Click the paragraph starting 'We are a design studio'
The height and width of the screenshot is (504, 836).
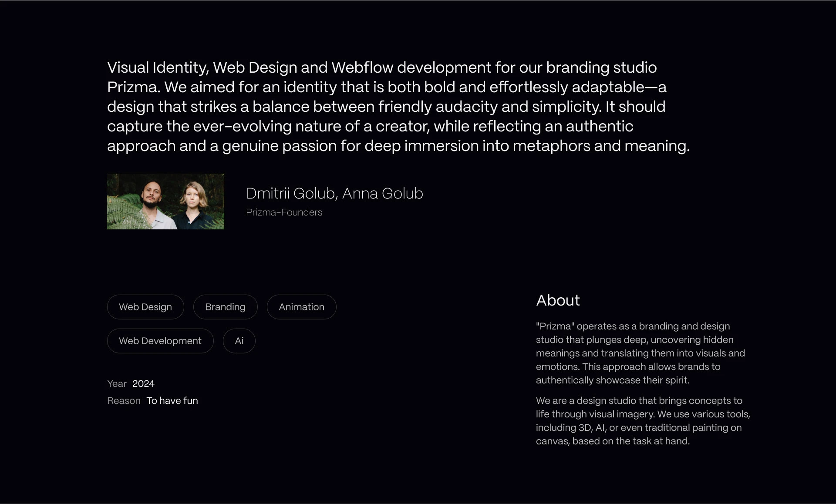coord(643,420)
